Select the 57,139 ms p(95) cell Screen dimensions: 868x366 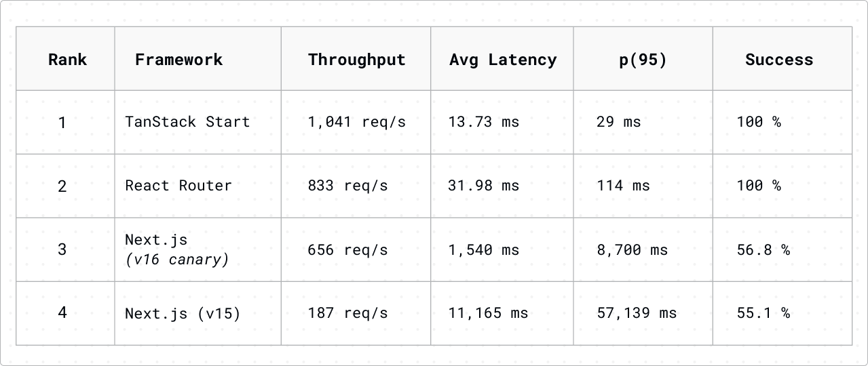[x=637, y=313]
